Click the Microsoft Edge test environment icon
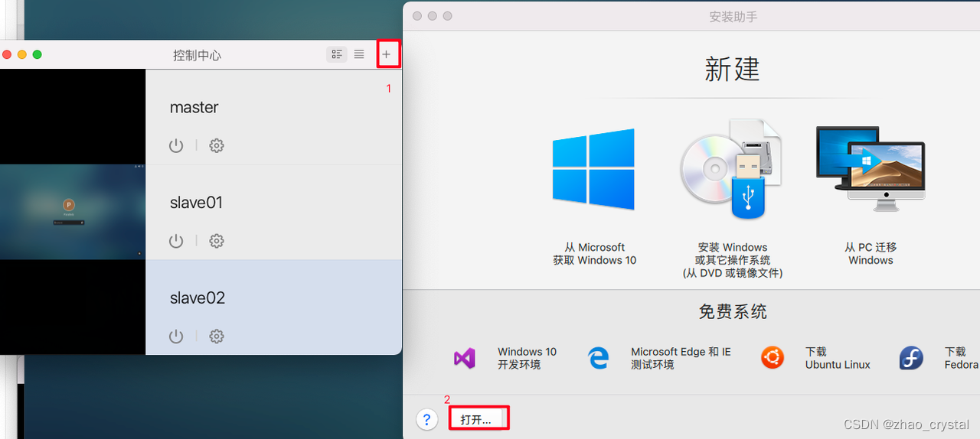 pos(598,358)
